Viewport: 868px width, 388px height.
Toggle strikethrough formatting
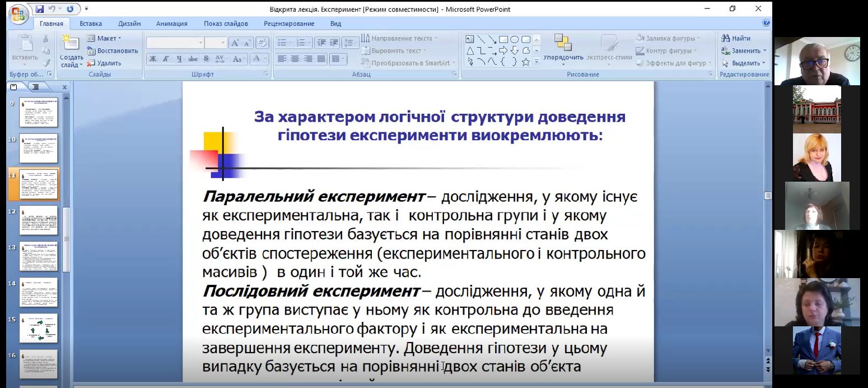pyautogui.click(x=193, y=59)
